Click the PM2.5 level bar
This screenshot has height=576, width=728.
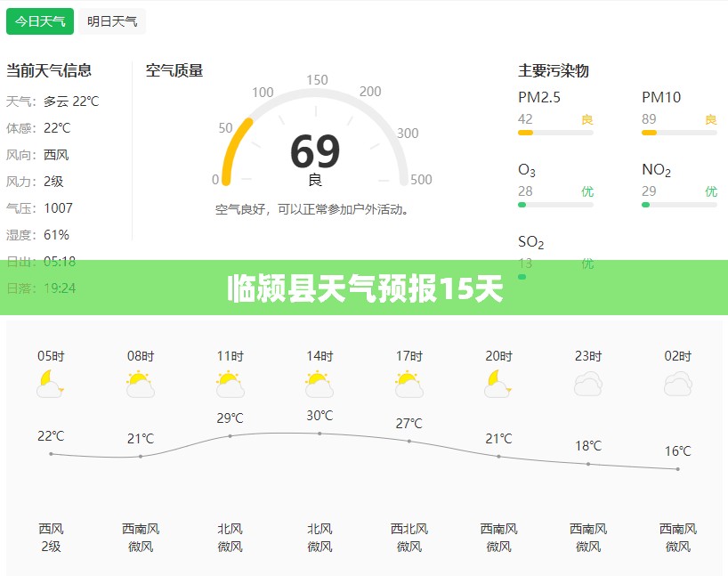(555, 133)
